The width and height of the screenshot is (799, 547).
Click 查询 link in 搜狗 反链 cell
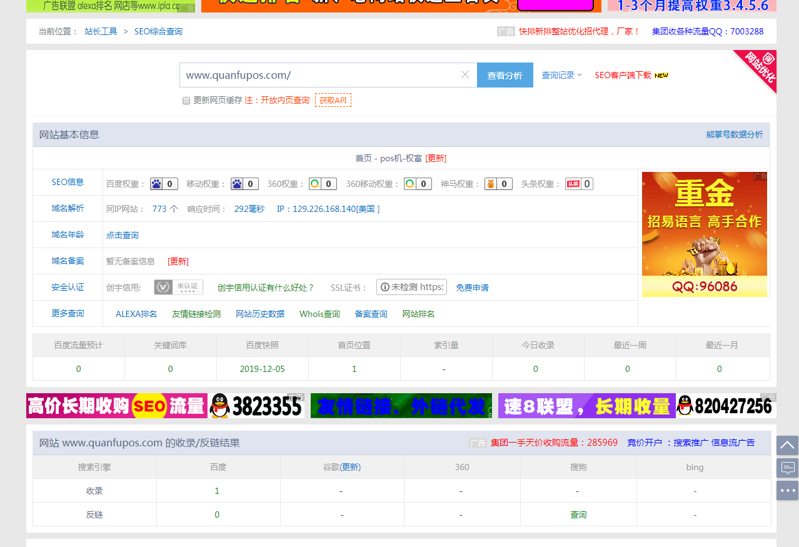[578, 515]
